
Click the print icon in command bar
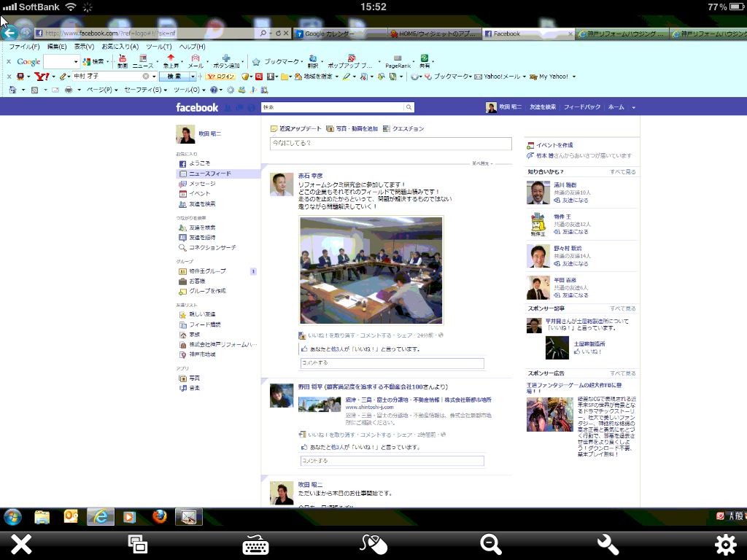69,90
